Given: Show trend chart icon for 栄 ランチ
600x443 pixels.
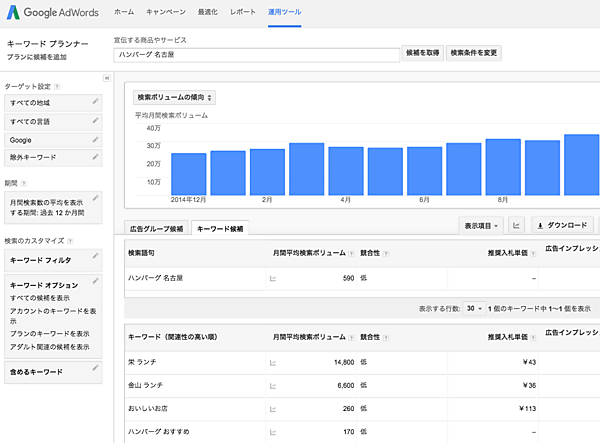Looking at the screenshot, I should point(273,362).
